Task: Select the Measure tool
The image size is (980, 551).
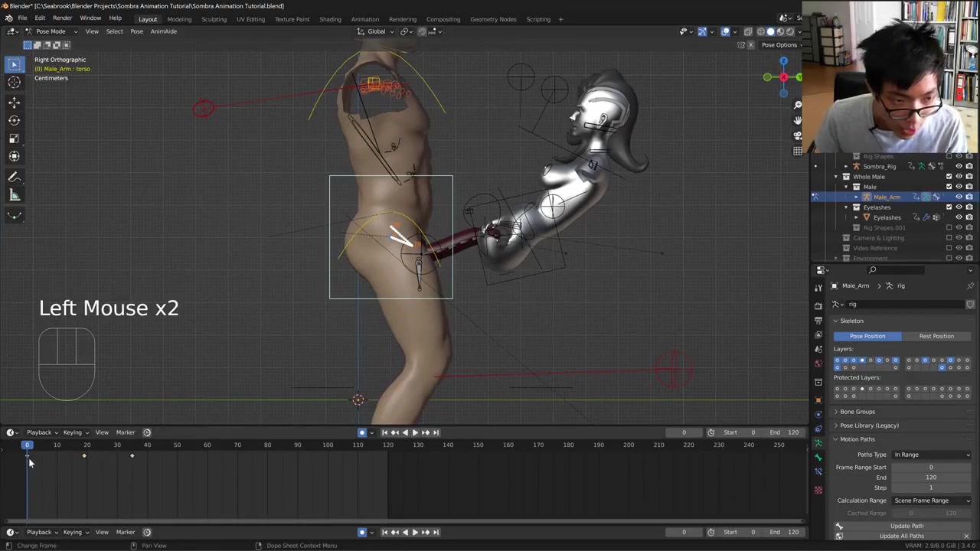Action: tap(14, 196)
